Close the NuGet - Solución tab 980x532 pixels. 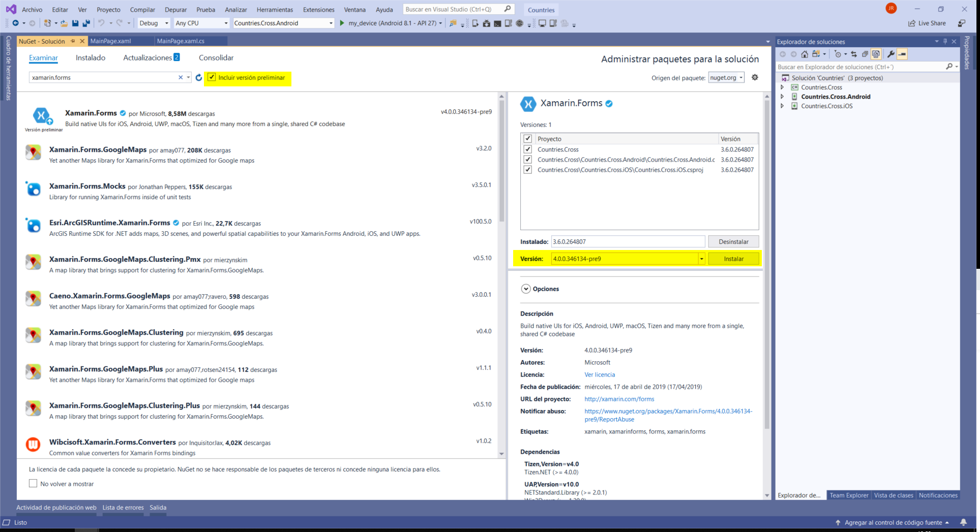(x=82, y=41)
